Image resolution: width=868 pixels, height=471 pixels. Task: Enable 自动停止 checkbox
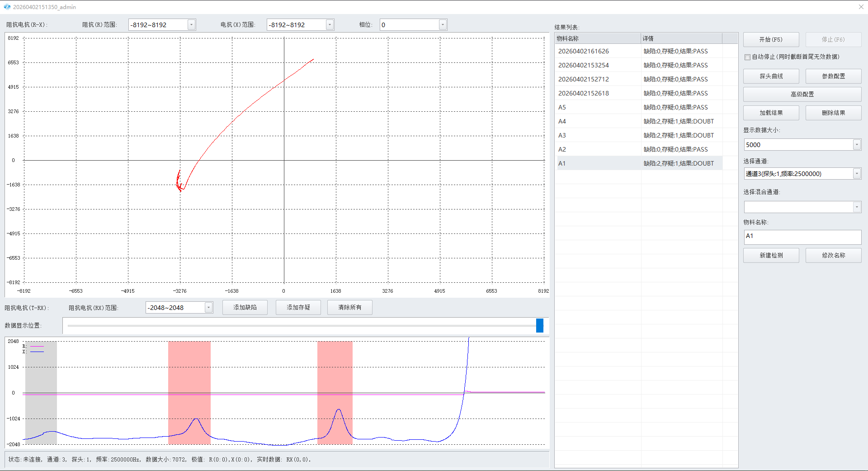[747, 57]
